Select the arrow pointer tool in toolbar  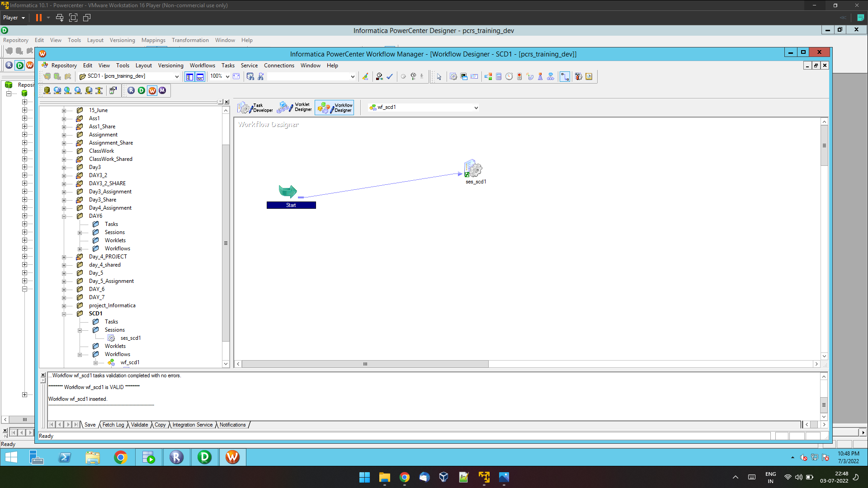[x=439, y=76]
